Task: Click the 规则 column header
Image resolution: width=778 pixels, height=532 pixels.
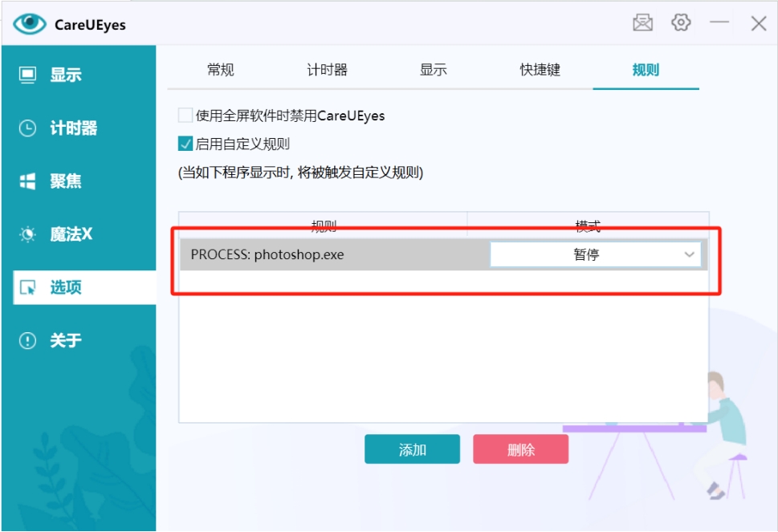Action: 323,225
